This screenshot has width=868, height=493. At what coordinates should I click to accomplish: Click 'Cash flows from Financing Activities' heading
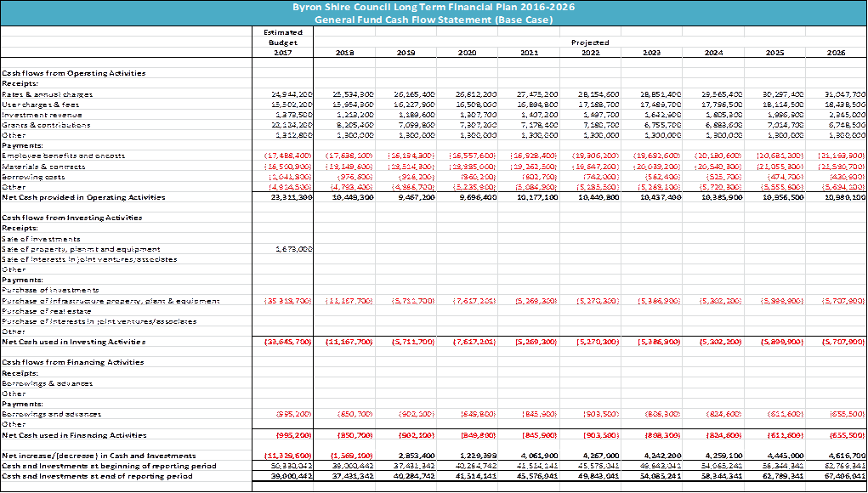click(73, 362)
